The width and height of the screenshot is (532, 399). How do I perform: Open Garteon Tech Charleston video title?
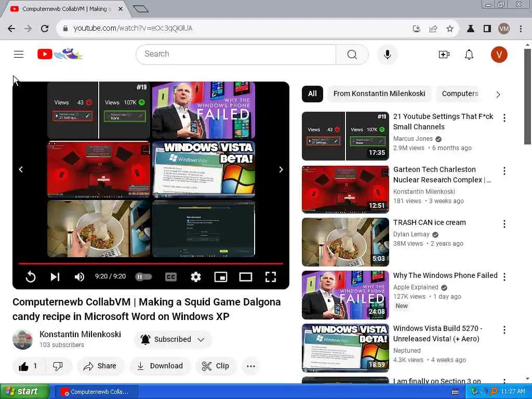tap(442, 175)
